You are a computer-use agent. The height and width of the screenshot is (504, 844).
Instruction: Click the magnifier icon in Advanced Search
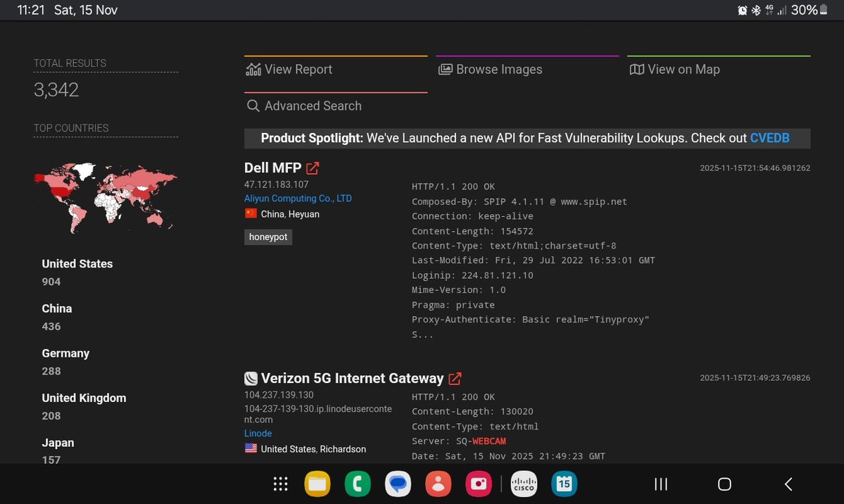pyautogui.click(x=253, y=106)
